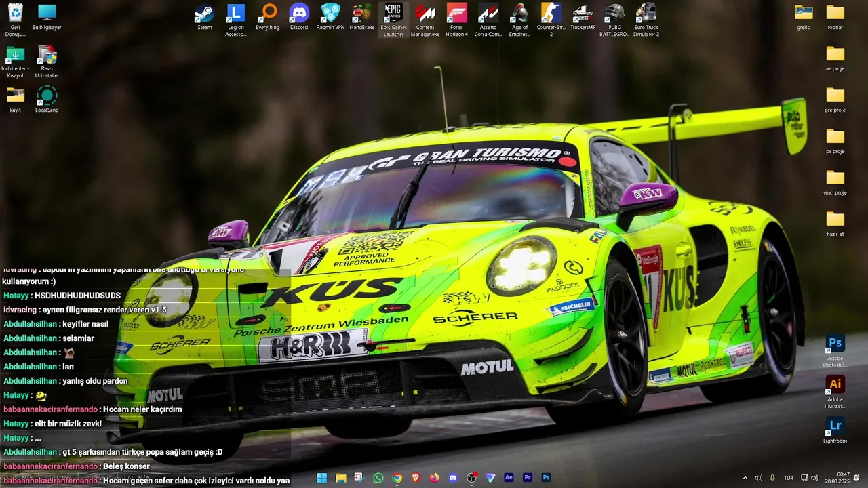
Task: Select the vinci proje folder
Action: pyautogui.click(x=835, y=183)
